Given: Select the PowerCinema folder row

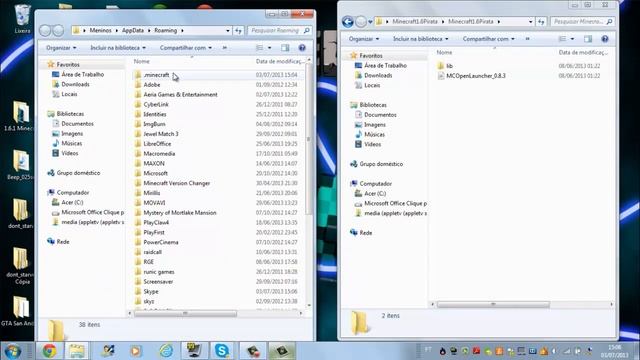Looking at the screenshot, I should click(x=218, y=242).
